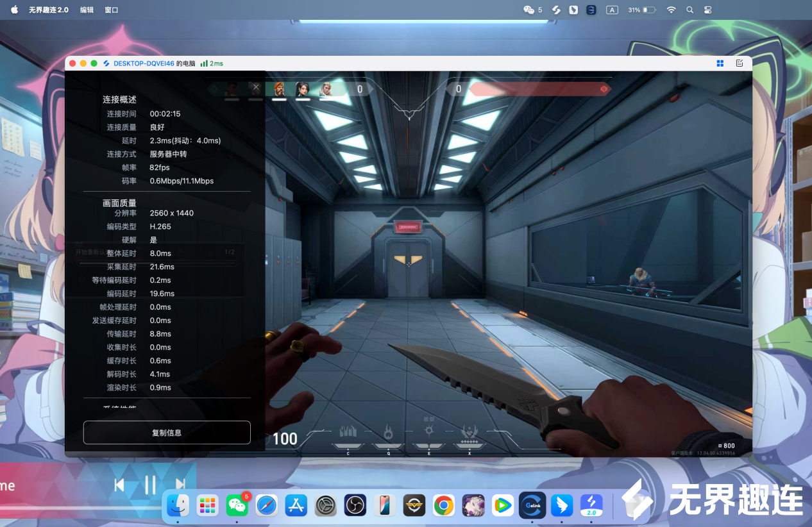Launch Google Chrome from the dock
This screenshot has height=527, width=812.
444,506
